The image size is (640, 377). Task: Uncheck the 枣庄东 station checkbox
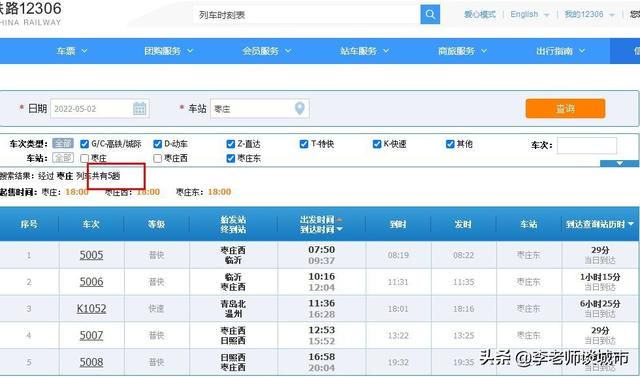coord(231,158)
